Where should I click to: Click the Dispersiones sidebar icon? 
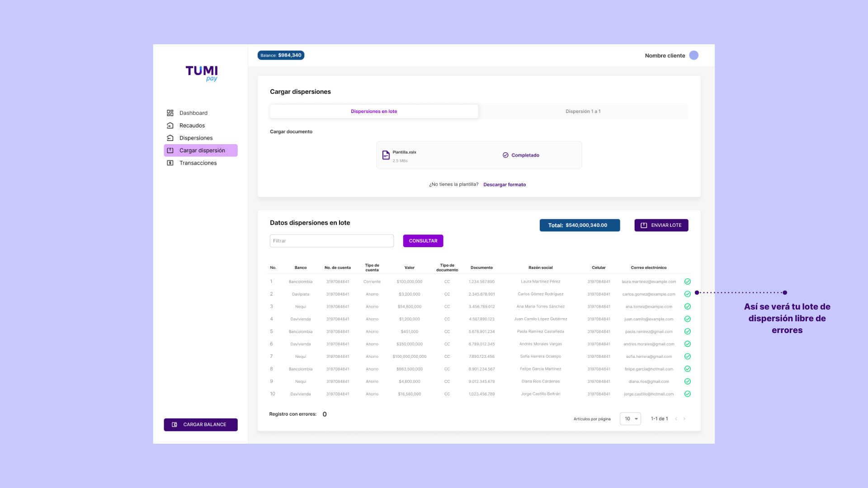(x=170, y=138)
